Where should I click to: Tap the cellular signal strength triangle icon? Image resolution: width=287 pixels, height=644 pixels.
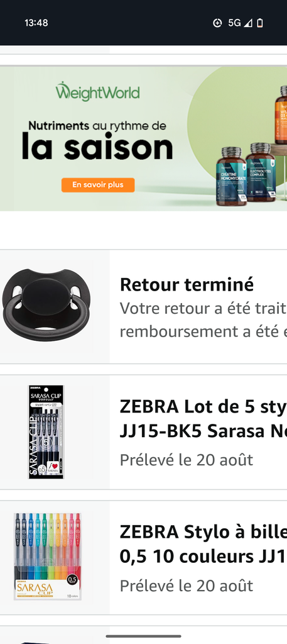pos(247,23)
